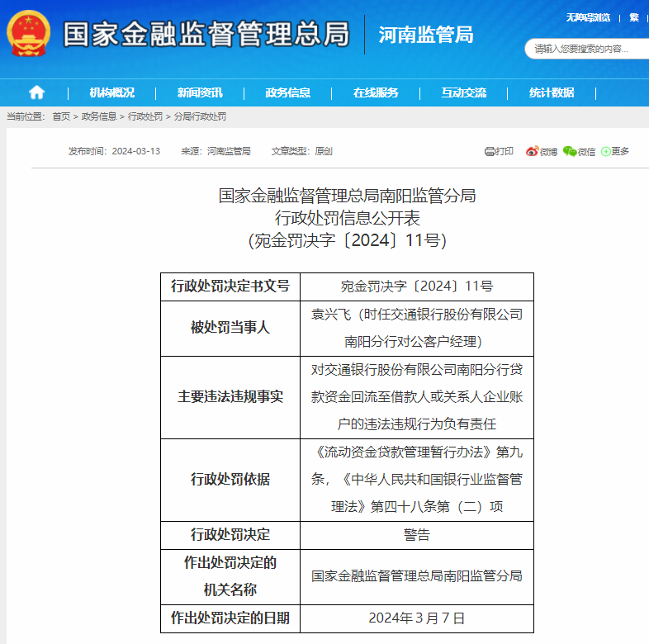Open the 在线服务 menu
This screenshot has height=644, width=649.
coord(376,92)
